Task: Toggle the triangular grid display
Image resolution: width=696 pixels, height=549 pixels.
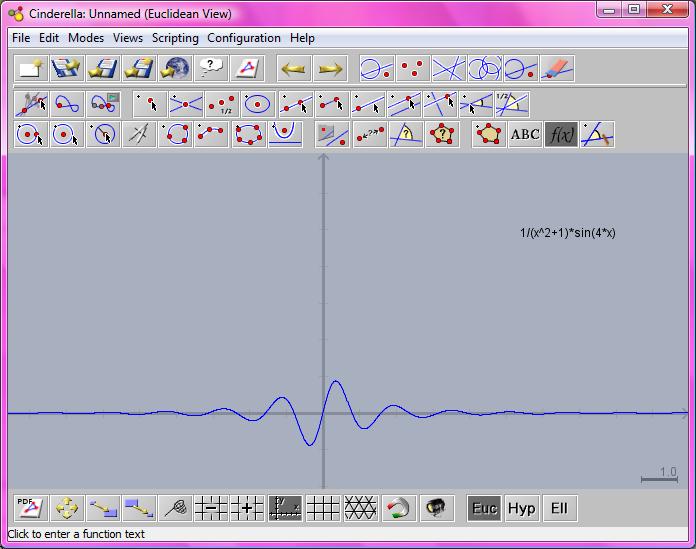Action: 360,508
